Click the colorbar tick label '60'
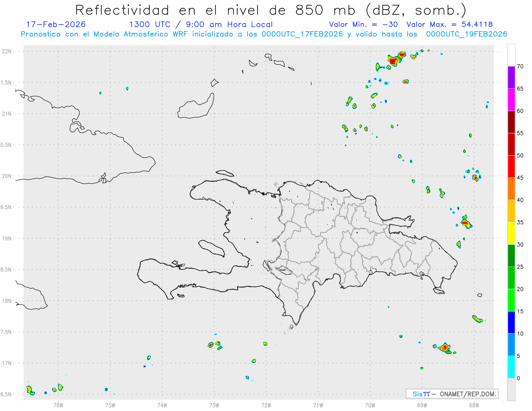Image resolution: width=532 pixels, height=411 pixels. tap(520, 111)
